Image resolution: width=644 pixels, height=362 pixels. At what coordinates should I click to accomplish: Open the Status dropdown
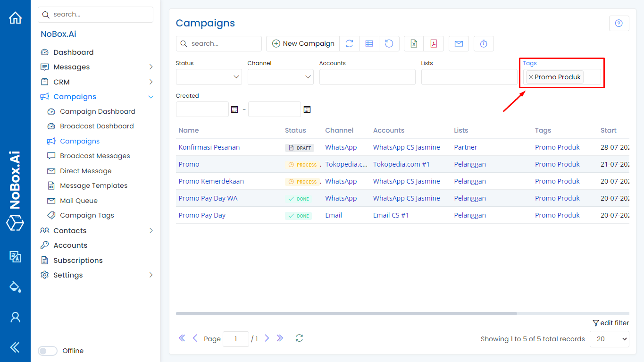(x=209, y=76)
